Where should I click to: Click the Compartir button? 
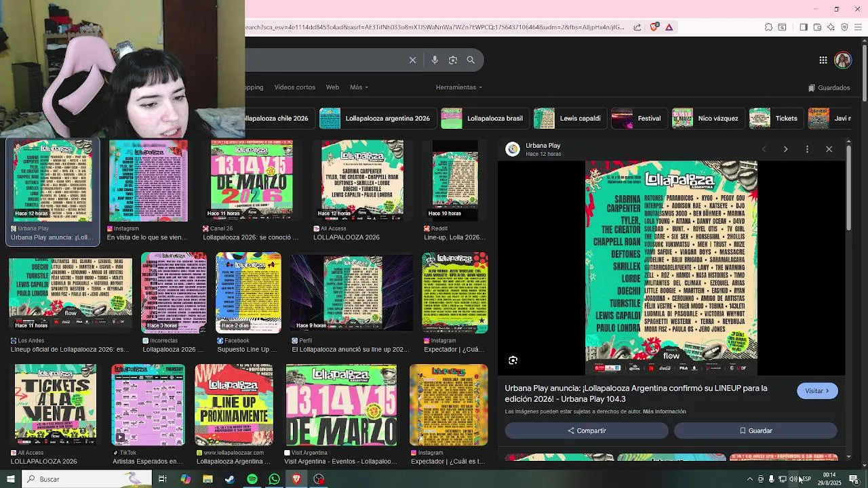coord(587,430)
